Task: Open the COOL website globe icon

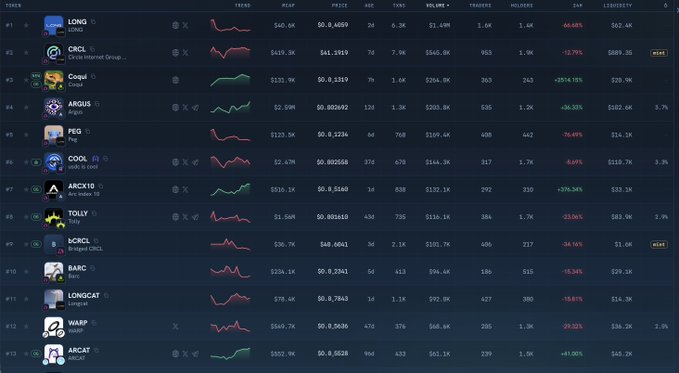Action: (x=175, y=162)
